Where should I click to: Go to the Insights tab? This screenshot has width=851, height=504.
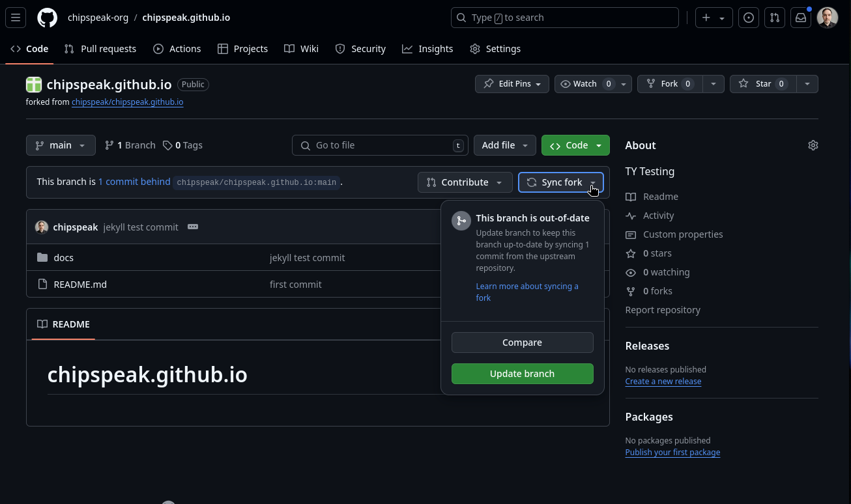click(x=427, y=49)
